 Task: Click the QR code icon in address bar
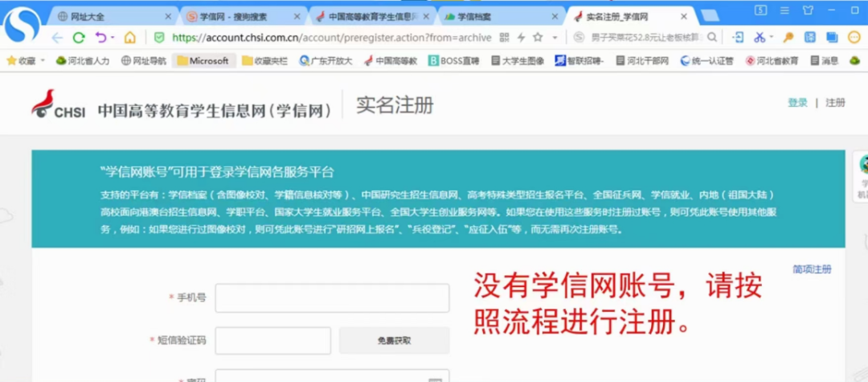505,38
